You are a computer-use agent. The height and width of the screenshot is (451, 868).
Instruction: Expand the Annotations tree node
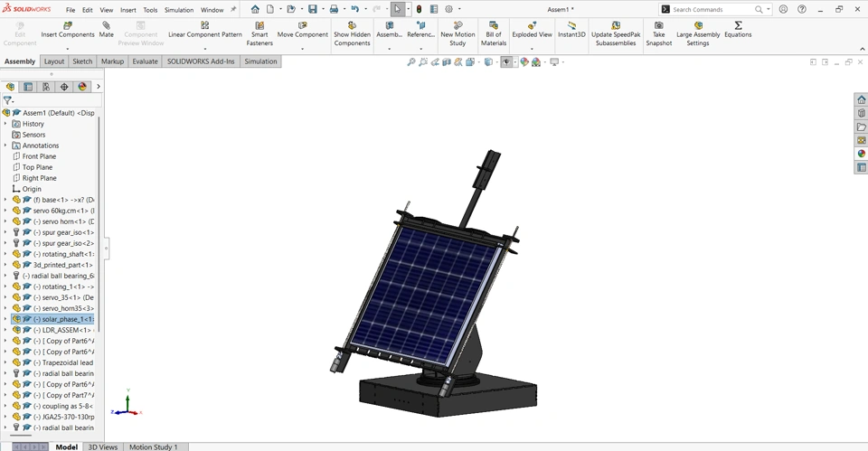click(5, 146)
